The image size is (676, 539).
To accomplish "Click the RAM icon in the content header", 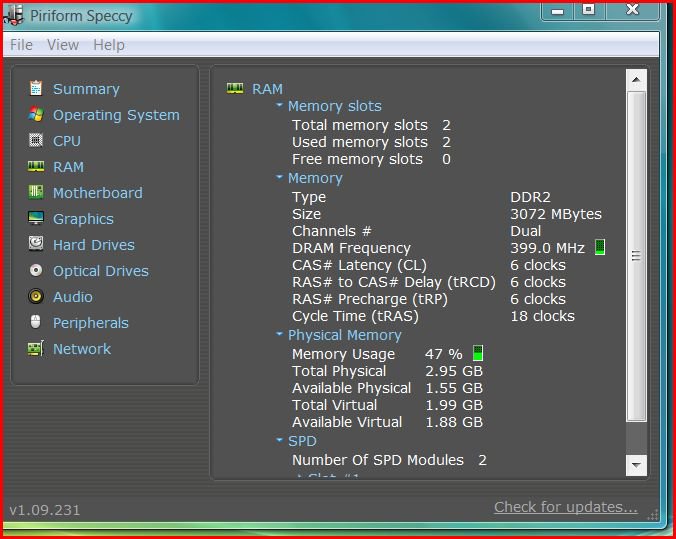I will click(235, 88).
